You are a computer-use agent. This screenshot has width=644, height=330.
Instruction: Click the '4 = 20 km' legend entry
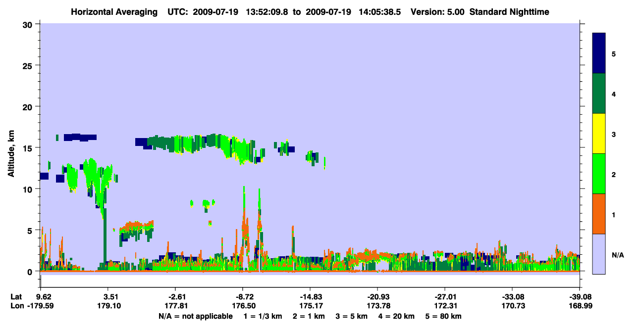[x=397, y=316]
